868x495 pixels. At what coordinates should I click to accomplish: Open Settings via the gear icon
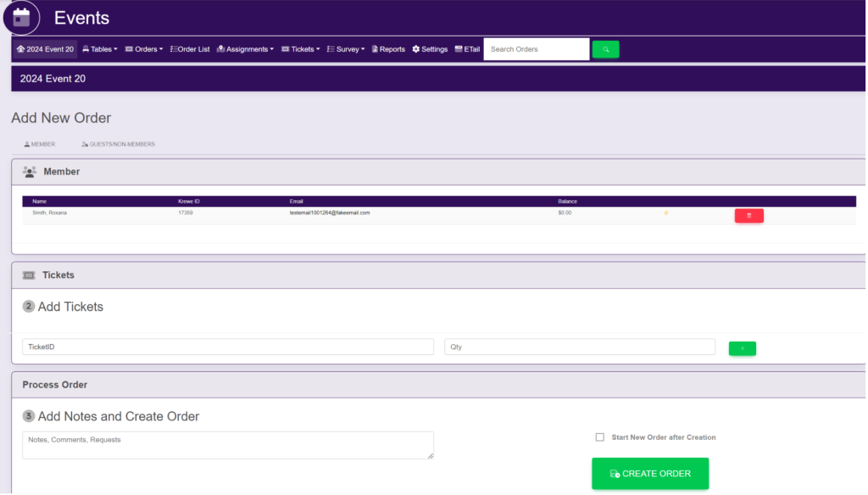pos(430,49)
